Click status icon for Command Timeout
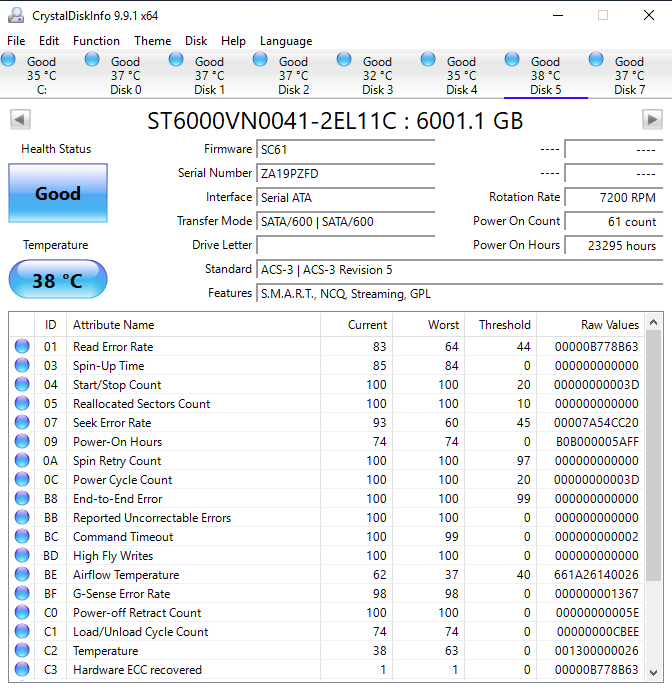 click(22, 536)
